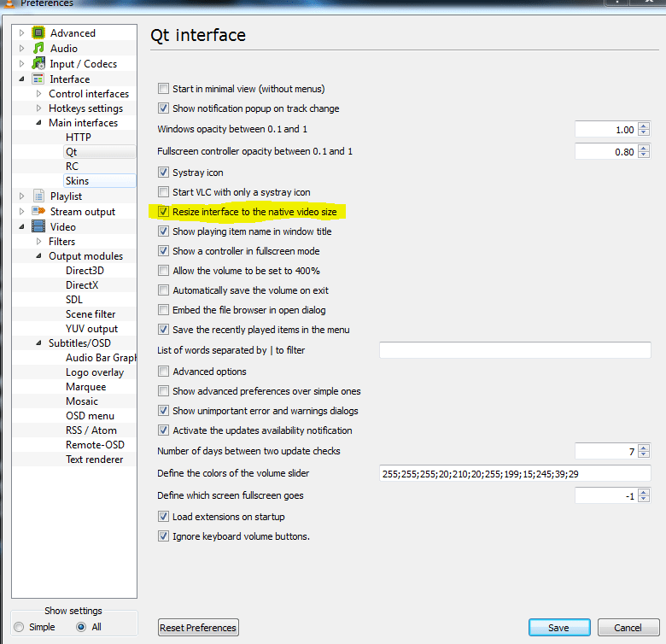Click the Audio music note icon
The width and height of the screenshot is (666, 644).
click(x=38, y=48)
